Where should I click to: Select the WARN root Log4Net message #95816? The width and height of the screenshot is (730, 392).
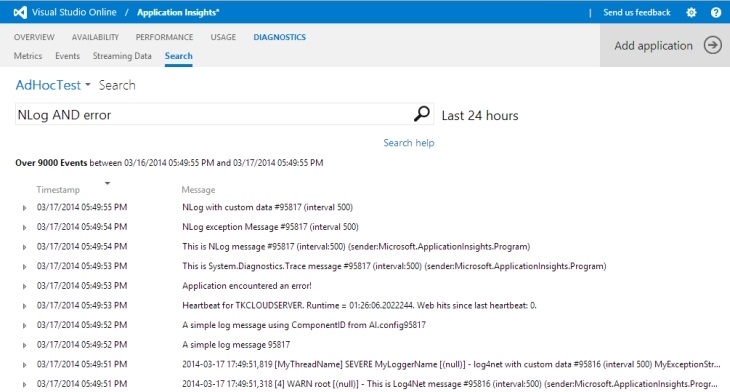[x=450, y=384]
